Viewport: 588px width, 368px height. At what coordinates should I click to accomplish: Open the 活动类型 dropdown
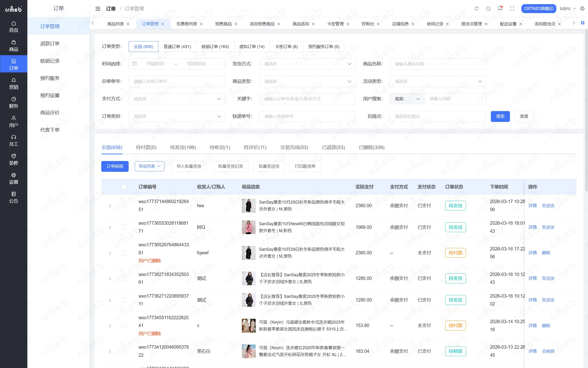pos(438,81)
